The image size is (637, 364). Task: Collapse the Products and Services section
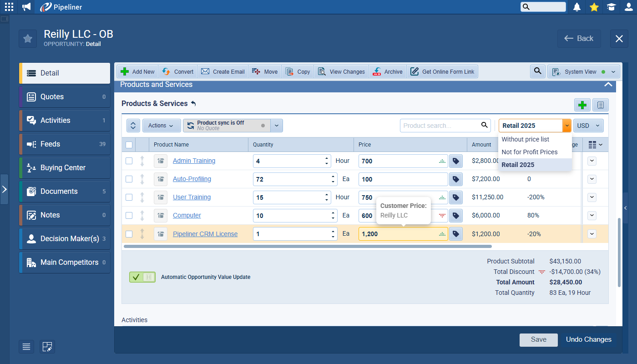point(608,85)
